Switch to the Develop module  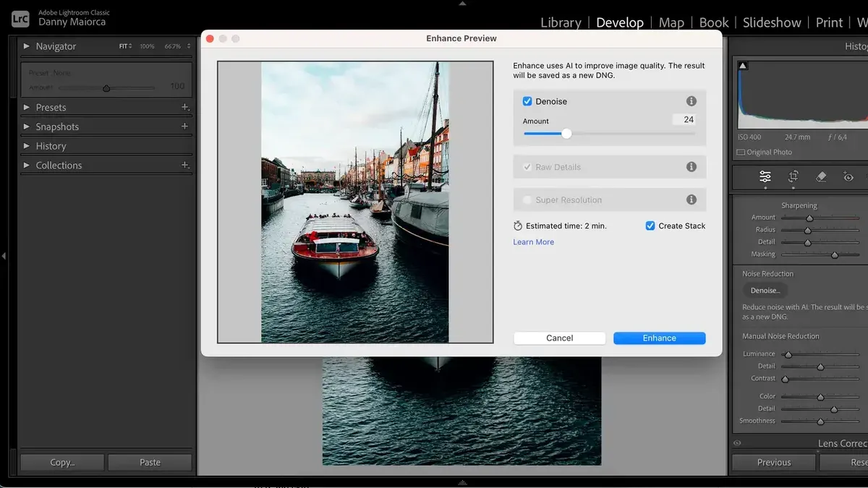tap(620, 22)
